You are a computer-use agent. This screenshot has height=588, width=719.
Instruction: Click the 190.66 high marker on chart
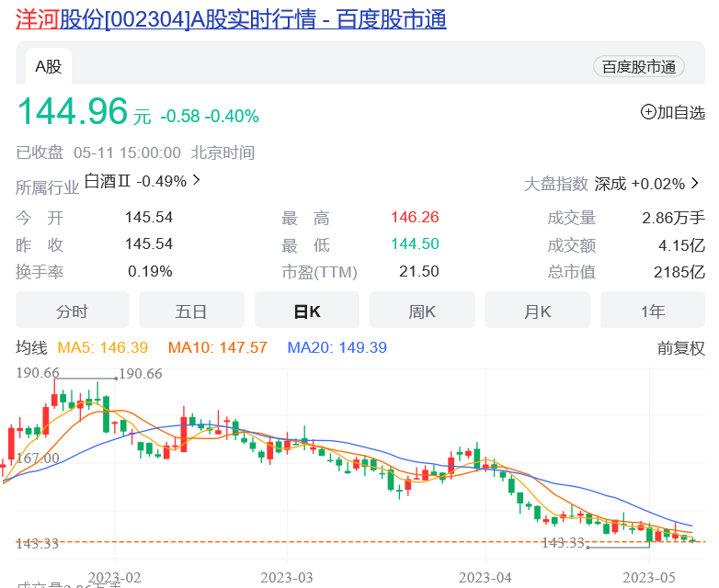coord(141,374)
